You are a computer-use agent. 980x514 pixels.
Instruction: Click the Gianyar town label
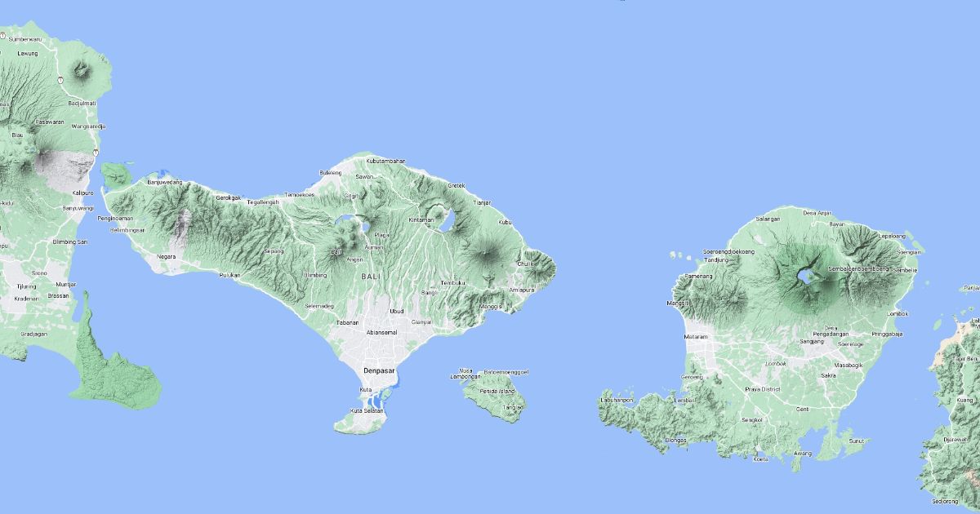(421, 321)
